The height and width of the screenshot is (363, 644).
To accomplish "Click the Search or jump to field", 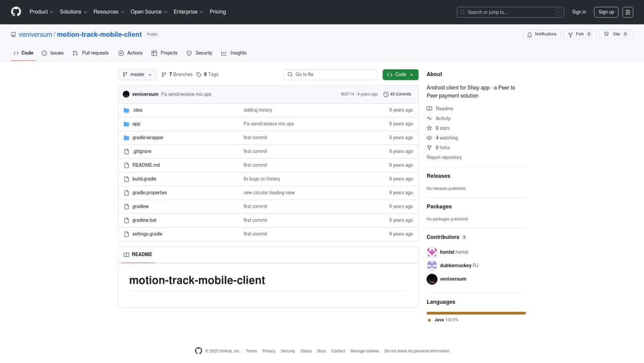I will 510,13.
